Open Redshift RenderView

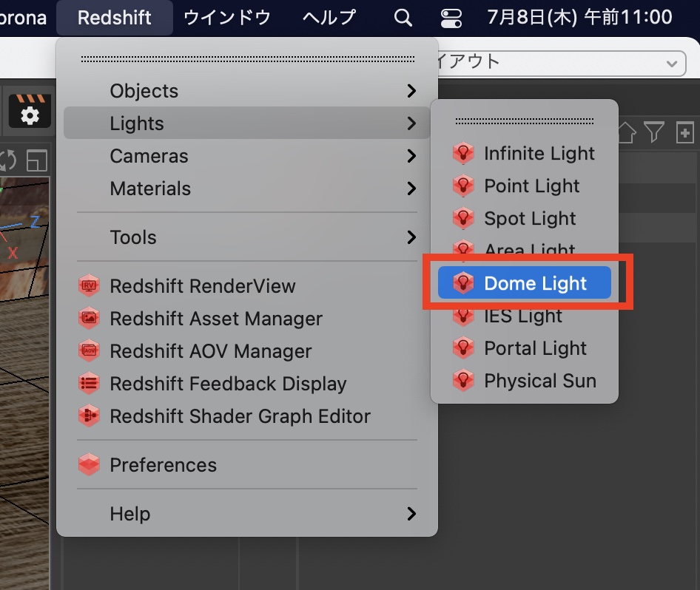pos(202,286)
